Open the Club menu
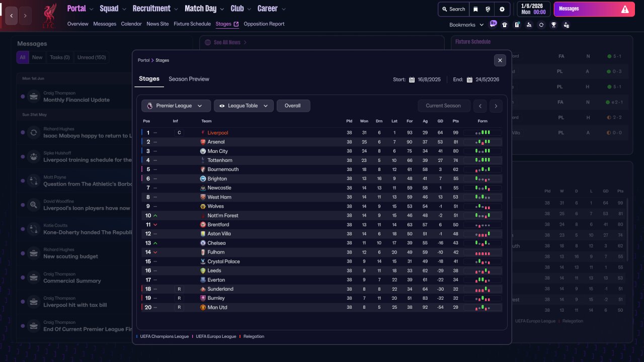 pyautogui.click(x=241, y=9)
